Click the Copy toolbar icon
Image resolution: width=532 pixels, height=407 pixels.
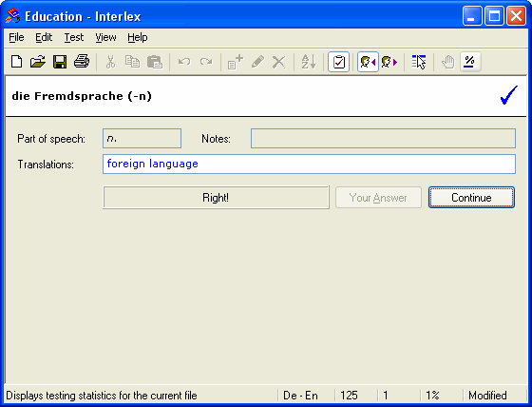pos(132,62)
